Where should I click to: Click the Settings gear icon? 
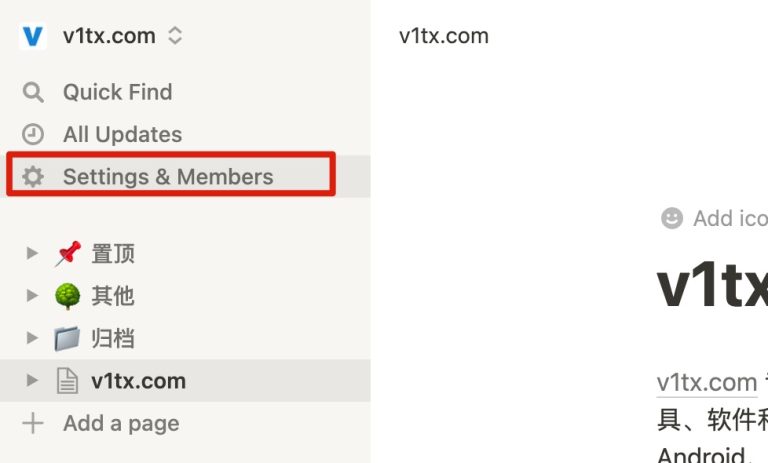33,177
